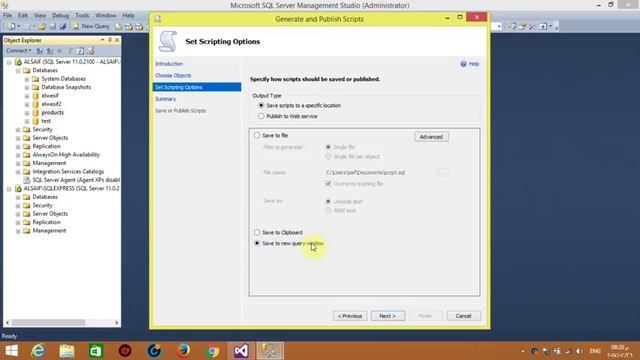Viewport: 640px width, 360px height.
Task: Click the Next button
Action: click(x=388, y=316)
